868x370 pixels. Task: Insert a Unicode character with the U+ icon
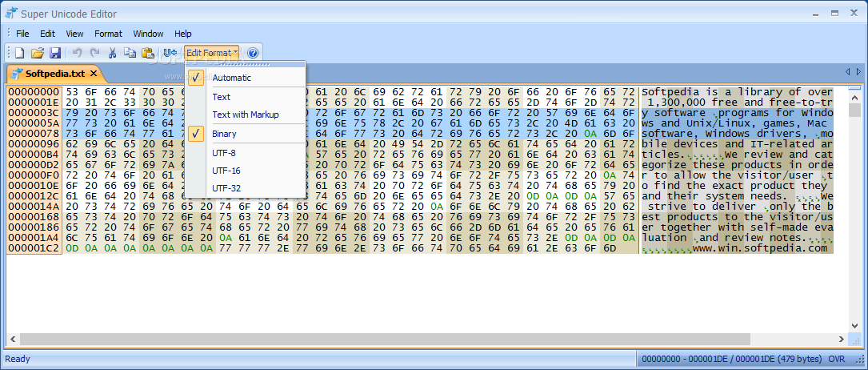tap(170, 53)
